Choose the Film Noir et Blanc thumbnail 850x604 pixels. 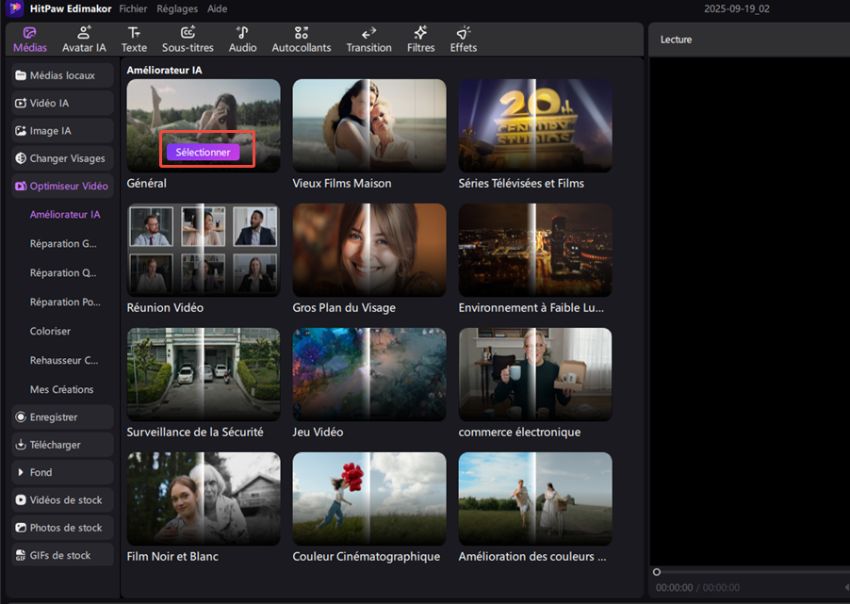pos(203,499)
